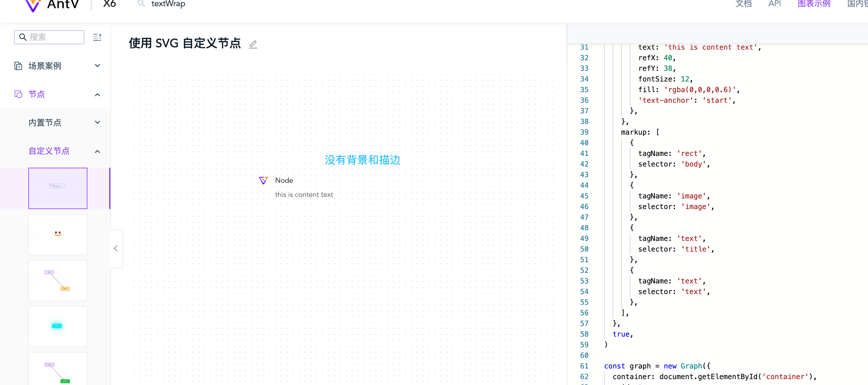Collapse the 自定义节点 chevron
The width and height of the screenshot is (868, 385).
click(97, 151)
